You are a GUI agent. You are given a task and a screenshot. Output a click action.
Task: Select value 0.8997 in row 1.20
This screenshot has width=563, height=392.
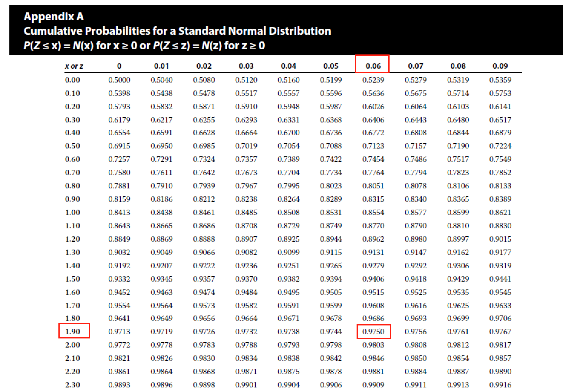tap(458, 239)
